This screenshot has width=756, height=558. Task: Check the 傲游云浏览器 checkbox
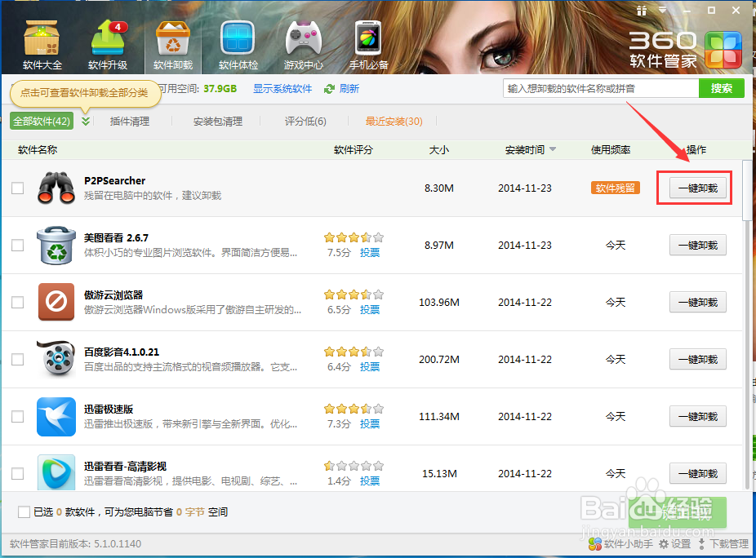18,302
